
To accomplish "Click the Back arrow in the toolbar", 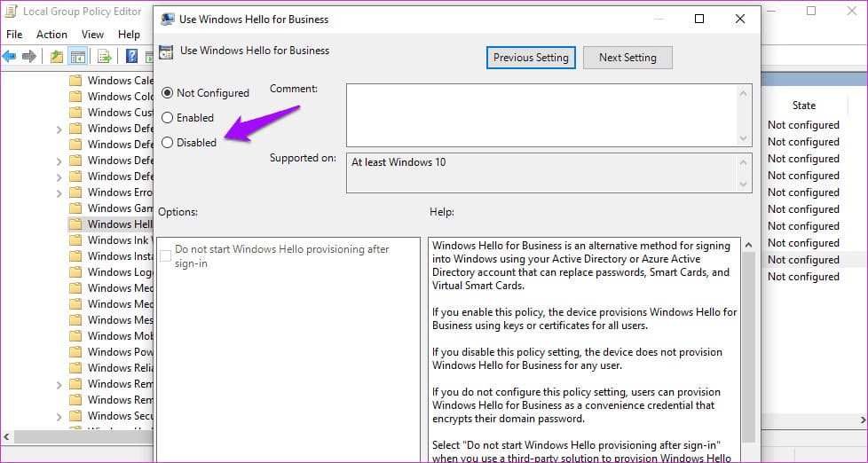I will (10, 57).
